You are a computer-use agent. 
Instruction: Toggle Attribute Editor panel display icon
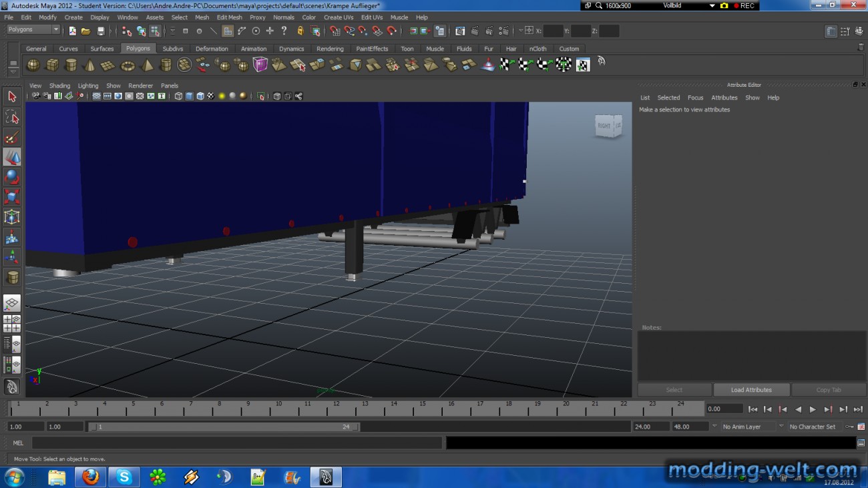(x=831, y=31)
